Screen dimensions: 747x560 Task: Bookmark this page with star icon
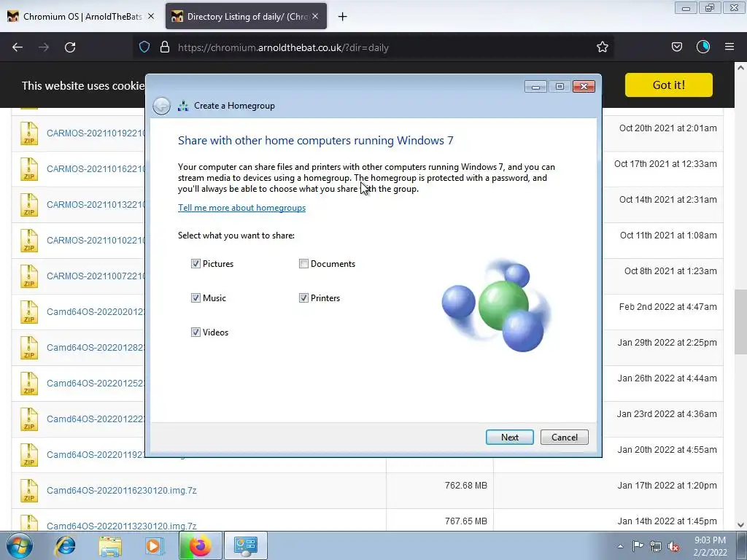602,47
